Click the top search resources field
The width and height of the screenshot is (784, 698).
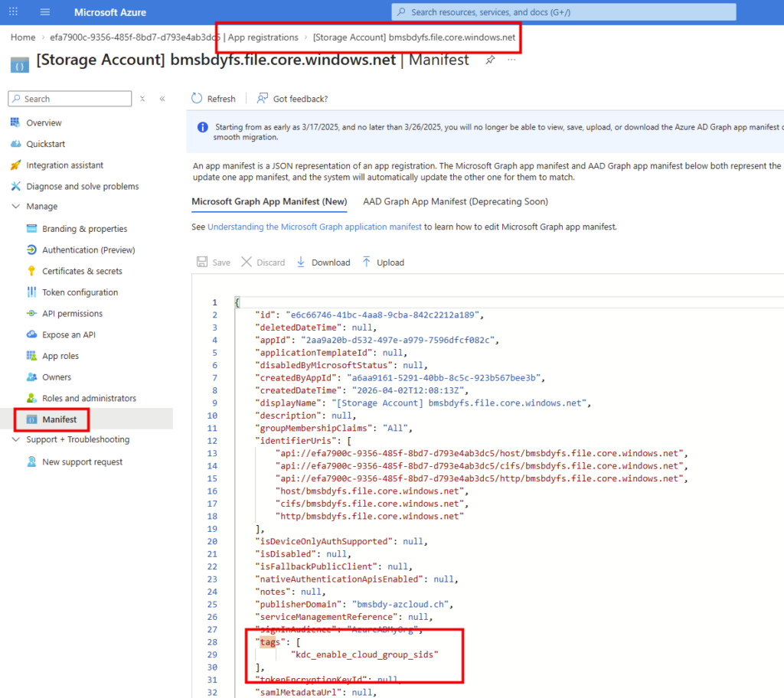coord(563,12)
